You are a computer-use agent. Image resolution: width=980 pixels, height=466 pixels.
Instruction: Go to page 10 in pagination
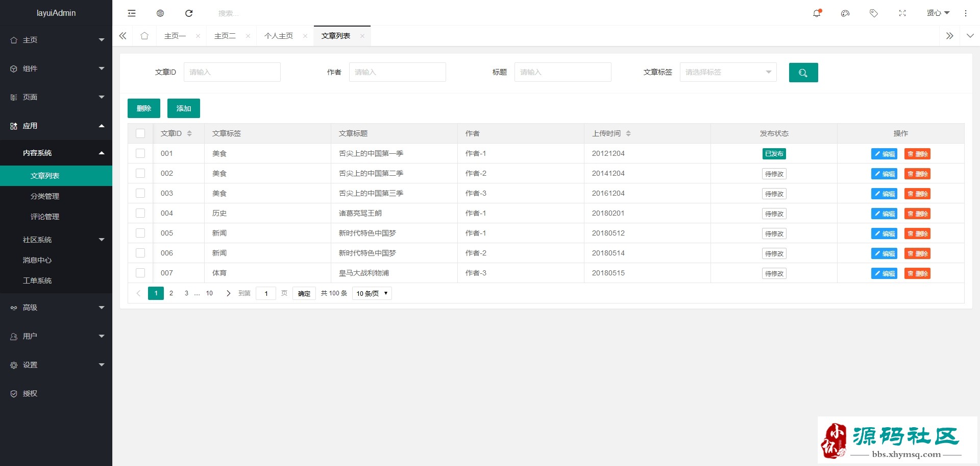click(x=209, y=293)
